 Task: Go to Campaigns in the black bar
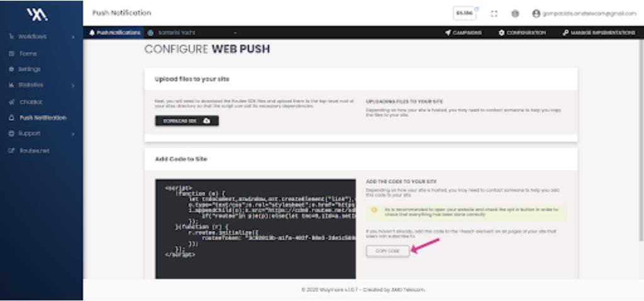[464, 33]
